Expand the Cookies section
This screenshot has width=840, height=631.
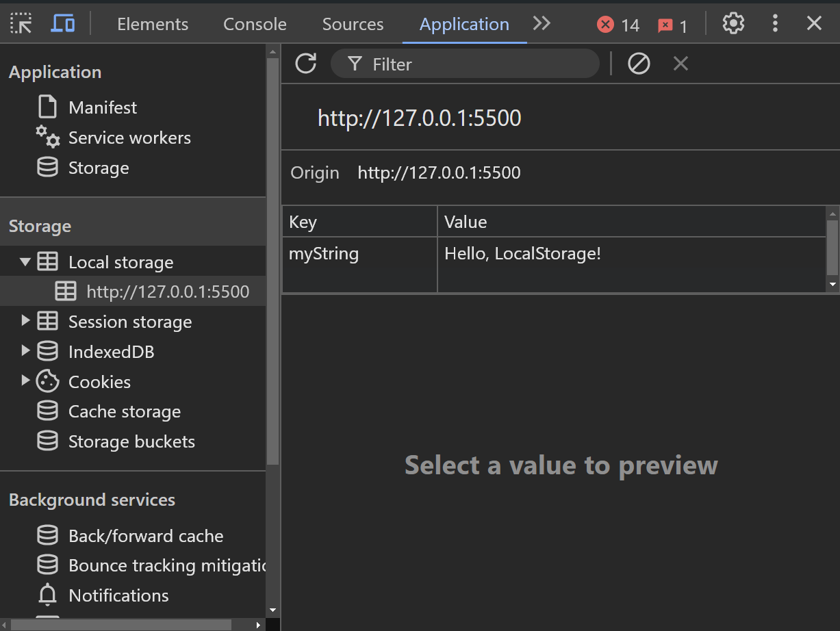pyautogui.click(x=25, y=381)
